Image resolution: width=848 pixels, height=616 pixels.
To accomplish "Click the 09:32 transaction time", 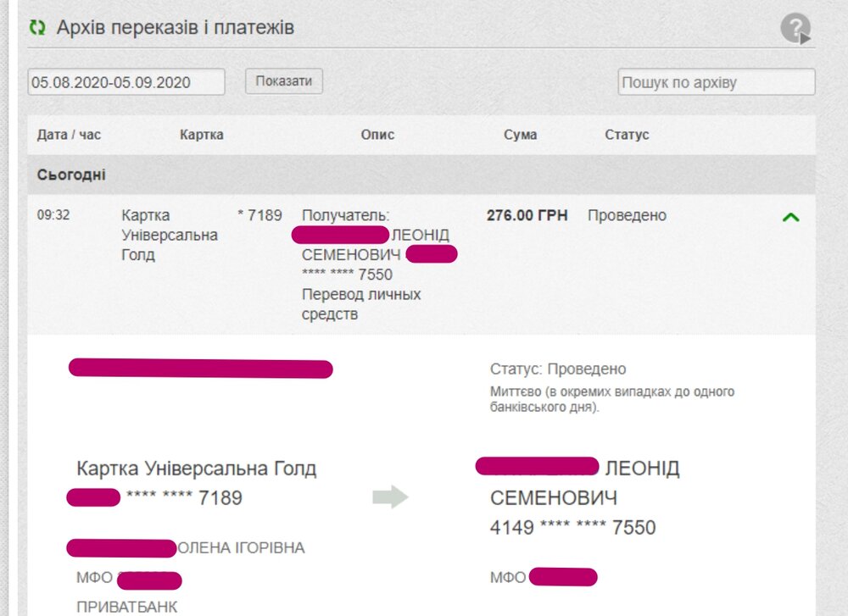I will pos(53,215).
